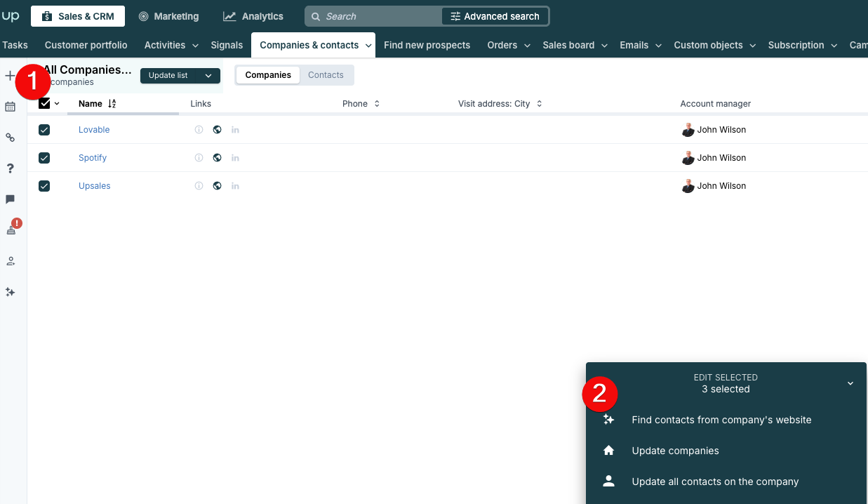This screenshot has width=868, height=504.
Task: Click the add-person icon in sidebar
Action: (x=11, y=261)
